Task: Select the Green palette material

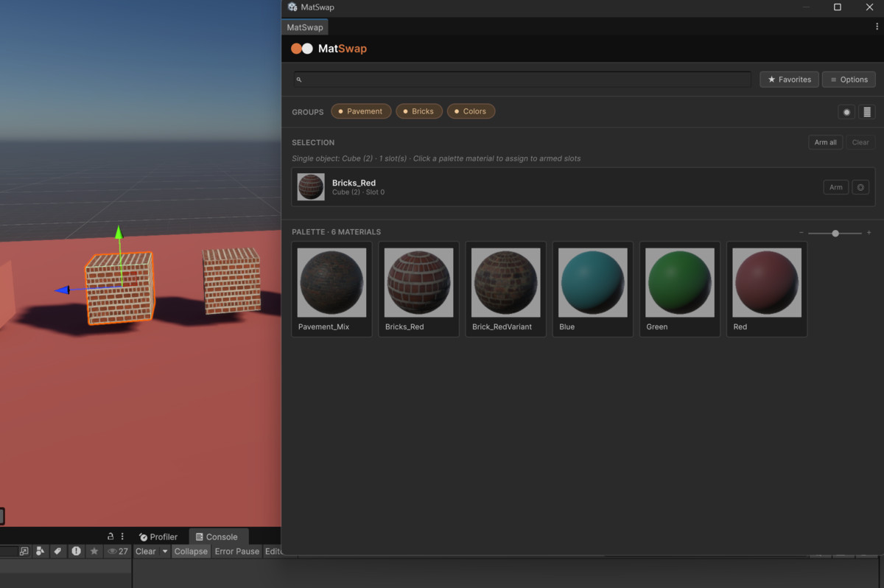Action: pos(679,289)
